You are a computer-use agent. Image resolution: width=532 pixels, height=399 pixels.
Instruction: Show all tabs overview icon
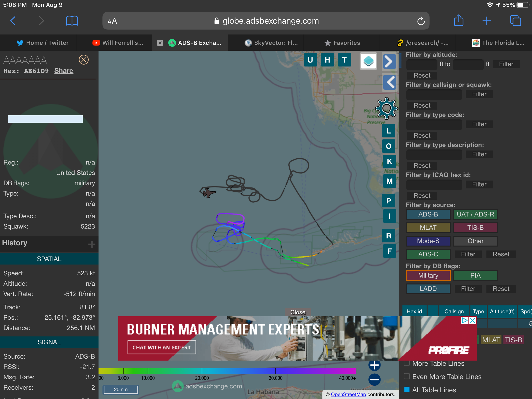click(x=515, y=21)
